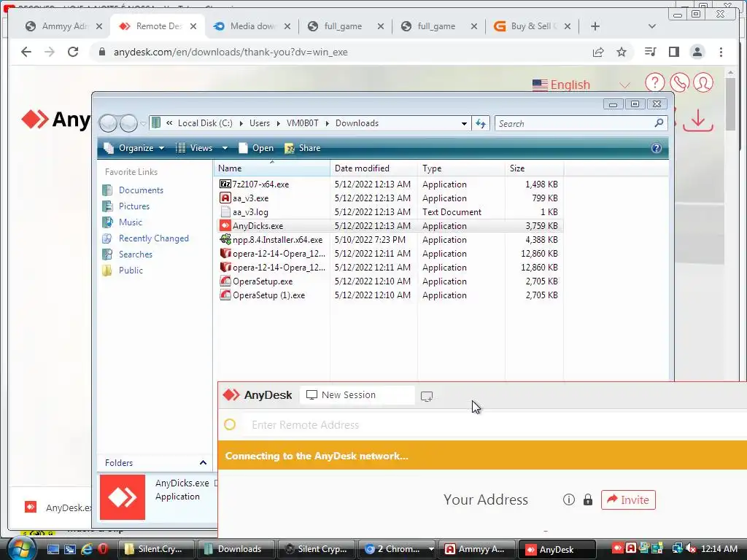Click Users in the breadcrumb path
The image size is (747, 560).
tap(260, 122)
